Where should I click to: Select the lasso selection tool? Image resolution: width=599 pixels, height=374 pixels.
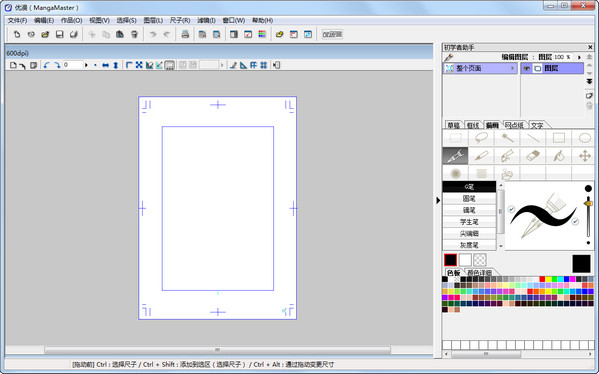(x=481, y=138)
